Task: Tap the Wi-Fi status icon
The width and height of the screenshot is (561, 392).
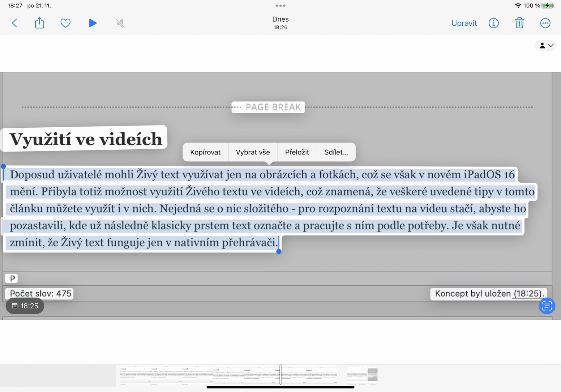Action: tap(518, 5)
